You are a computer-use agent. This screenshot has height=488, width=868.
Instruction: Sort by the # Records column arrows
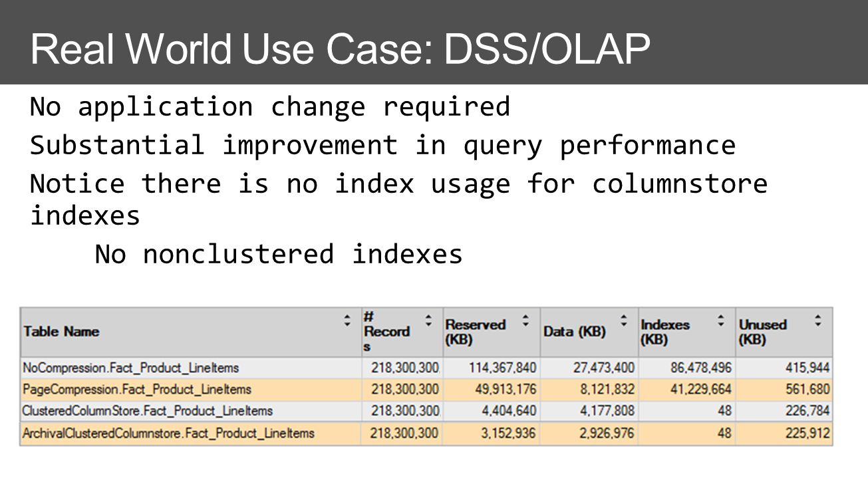[x=429, y=320]
